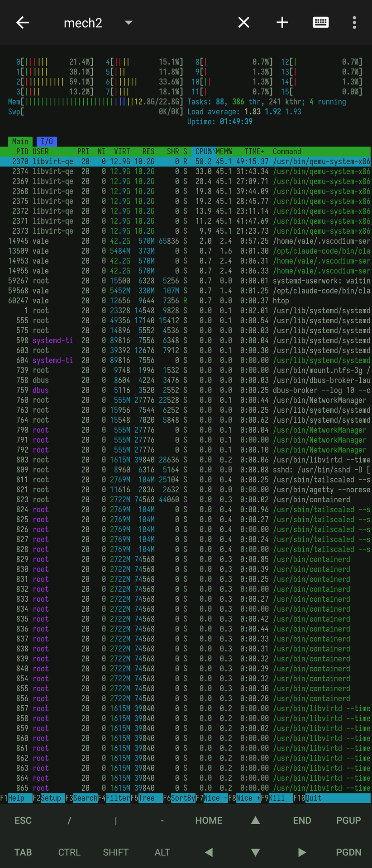Image resolution: width=372 pixels, height=868 pixels.
Task: Select agetty process row PID 821
Action: [186, 490]
